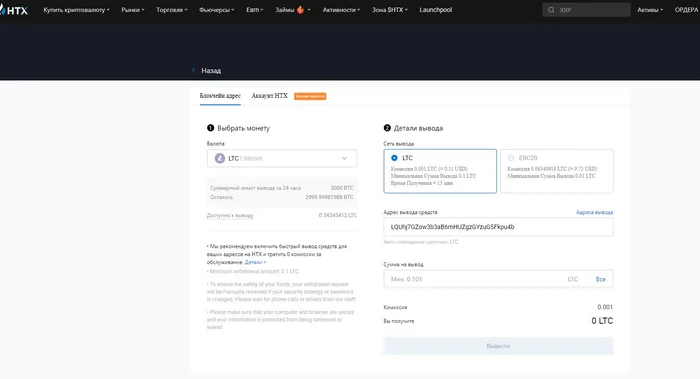
Task: Open the Купить криптовалюту menu
Action: click(76, 10)
